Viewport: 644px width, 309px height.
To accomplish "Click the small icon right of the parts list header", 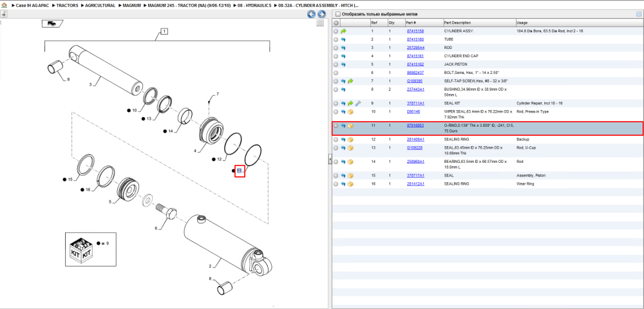I will point(639,14).
